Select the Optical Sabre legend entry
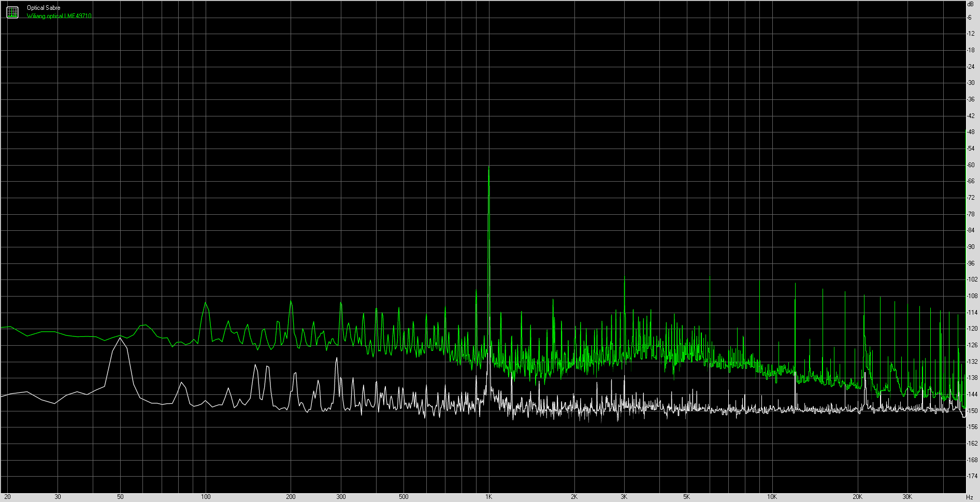This screenshot has height=502, width=980. (x=44, y=8)
